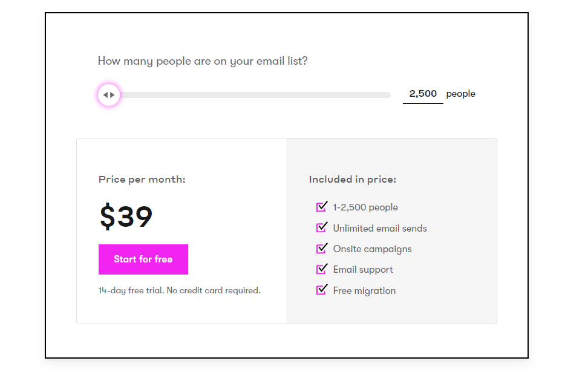
Task: Select the 'Price per month:' label
Action: 142,180
